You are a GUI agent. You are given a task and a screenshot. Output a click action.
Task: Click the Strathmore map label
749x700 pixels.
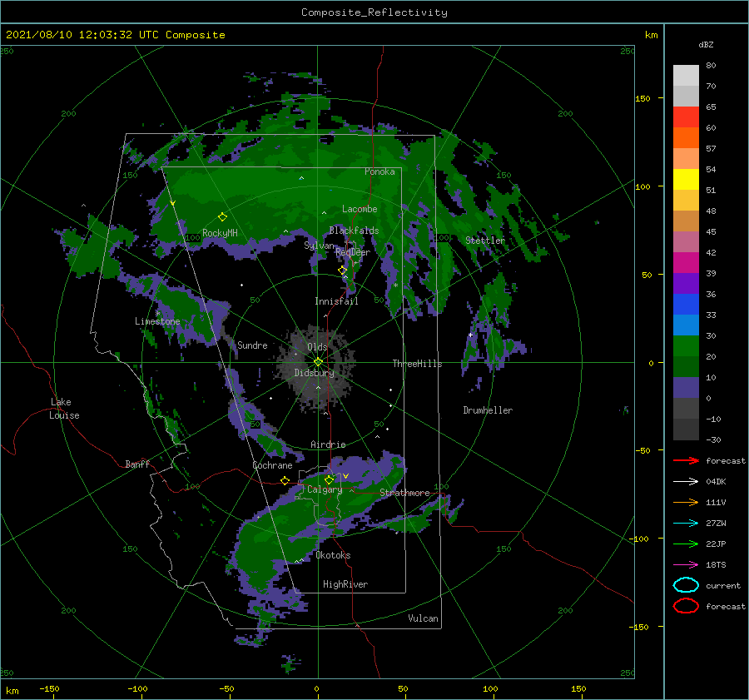tap(404, 493)
